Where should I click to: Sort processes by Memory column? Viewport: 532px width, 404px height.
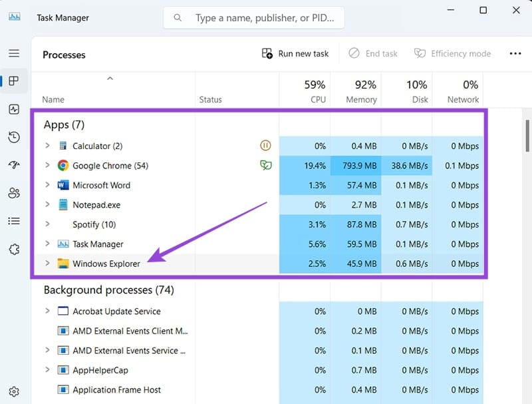pyautogui.click(x=356, y=91)
